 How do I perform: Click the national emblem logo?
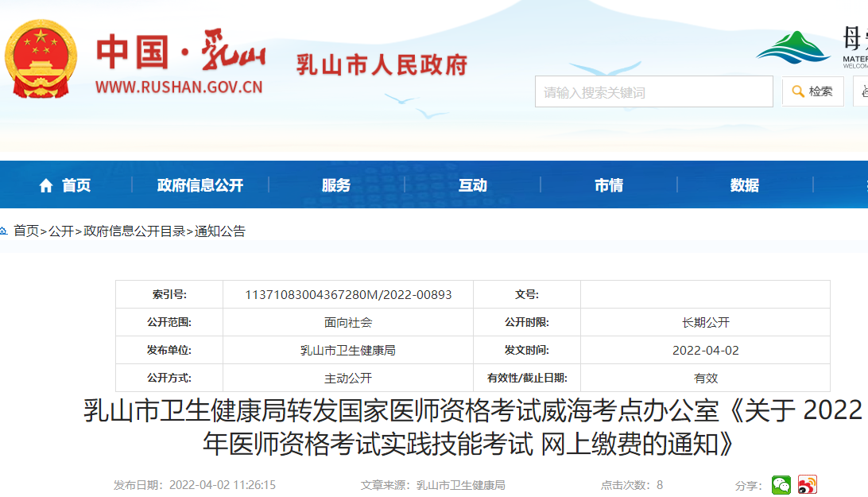[41, 60]
